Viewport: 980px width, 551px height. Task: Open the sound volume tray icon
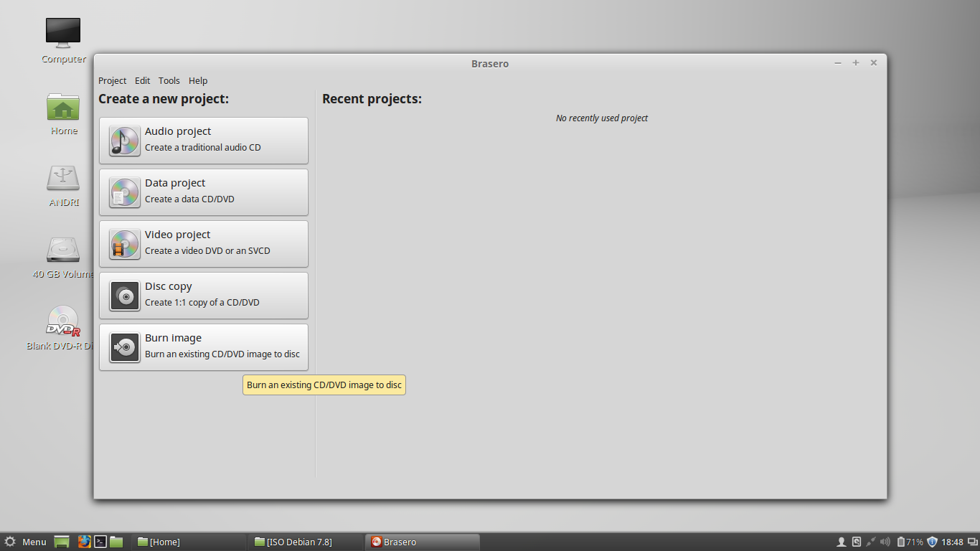click(885, 542)
